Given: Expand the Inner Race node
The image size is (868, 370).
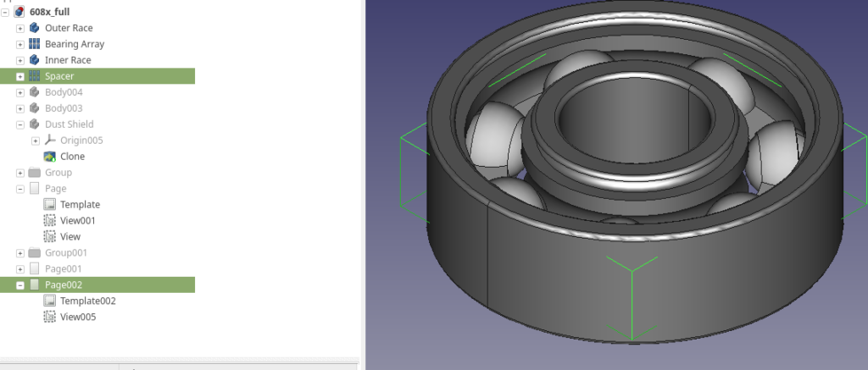Looking at the screenshot, I should tap(20, 60).
